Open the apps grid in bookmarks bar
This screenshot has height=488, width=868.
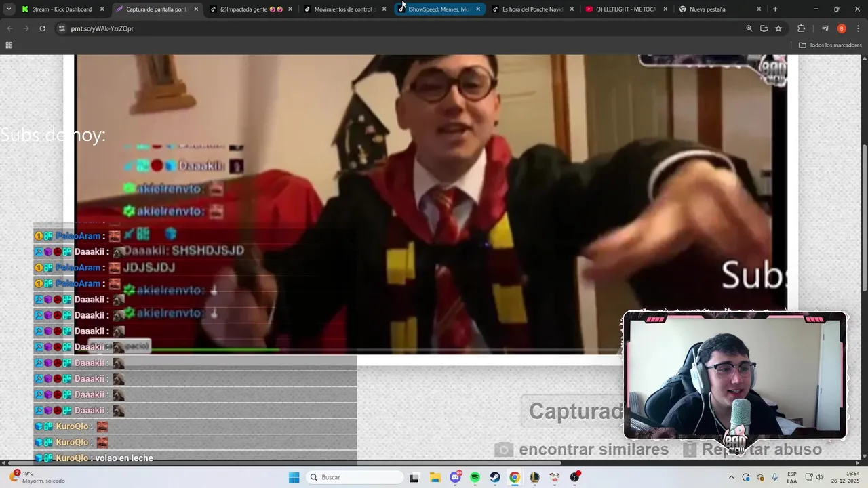(9, 45)
